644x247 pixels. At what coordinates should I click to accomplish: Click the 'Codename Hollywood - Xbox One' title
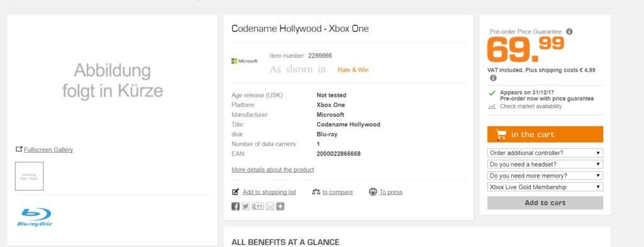[300, 29]
